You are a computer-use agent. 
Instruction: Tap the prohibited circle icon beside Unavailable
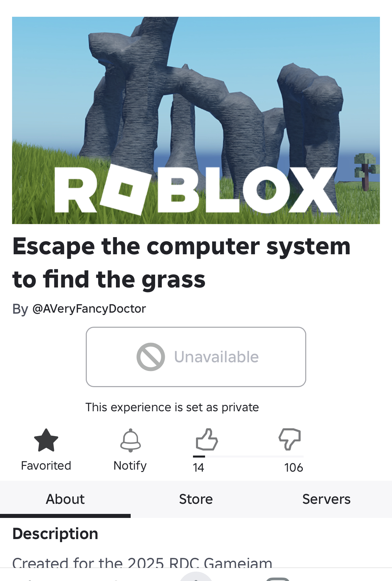point(151,357)
